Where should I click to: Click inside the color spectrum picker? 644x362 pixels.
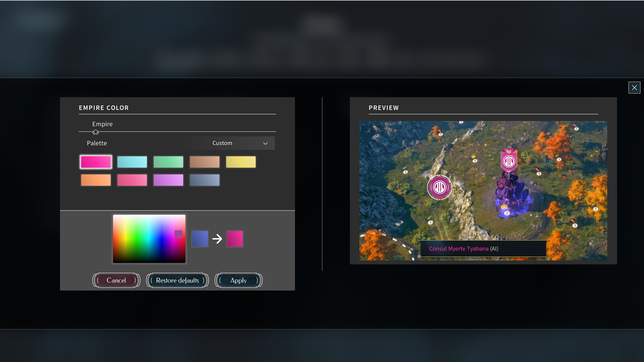coord(149,239)
